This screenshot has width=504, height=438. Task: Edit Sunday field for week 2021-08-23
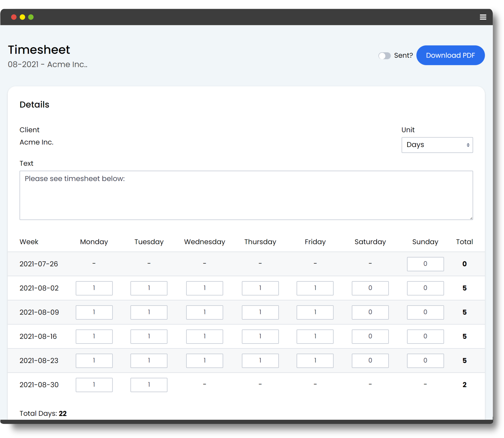[x=425, y=361]
